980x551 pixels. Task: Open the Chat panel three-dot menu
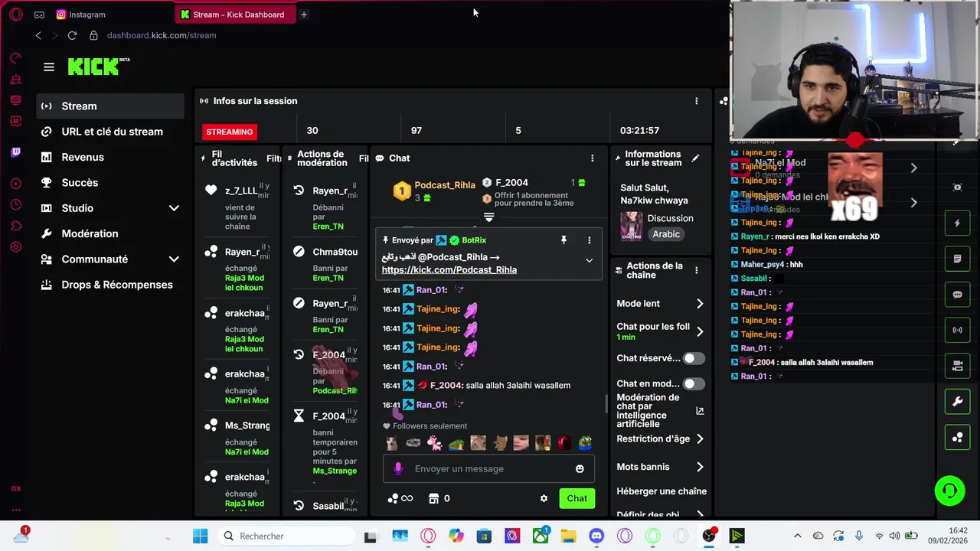point(592,158)
